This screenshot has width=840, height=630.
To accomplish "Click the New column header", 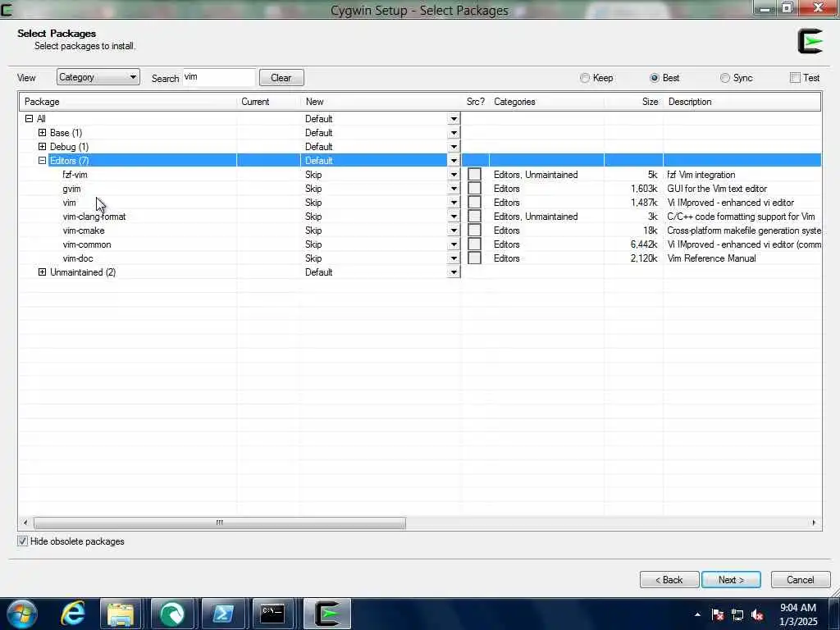I will point(381,102).
